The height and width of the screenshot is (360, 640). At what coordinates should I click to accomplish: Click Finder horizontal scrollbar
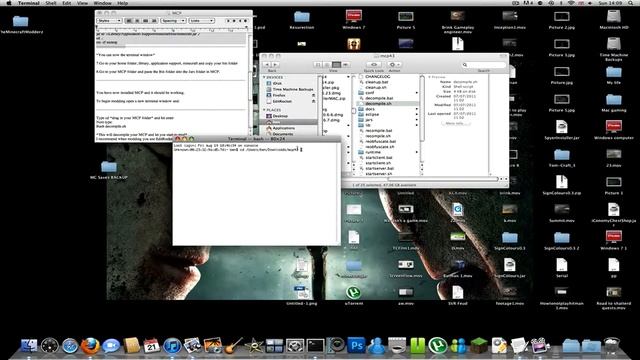click(443, 179)
